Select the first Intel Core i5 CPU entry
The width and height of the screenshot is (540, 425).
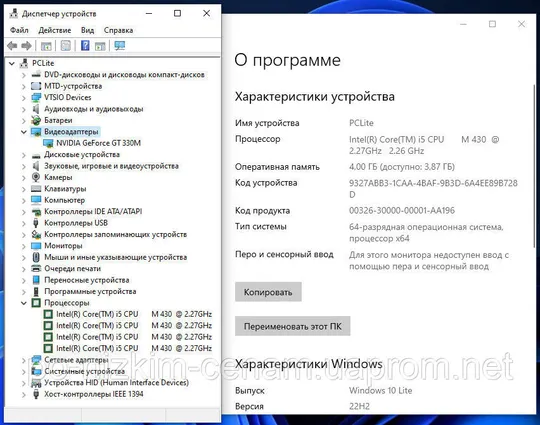(x=134, y=314)
